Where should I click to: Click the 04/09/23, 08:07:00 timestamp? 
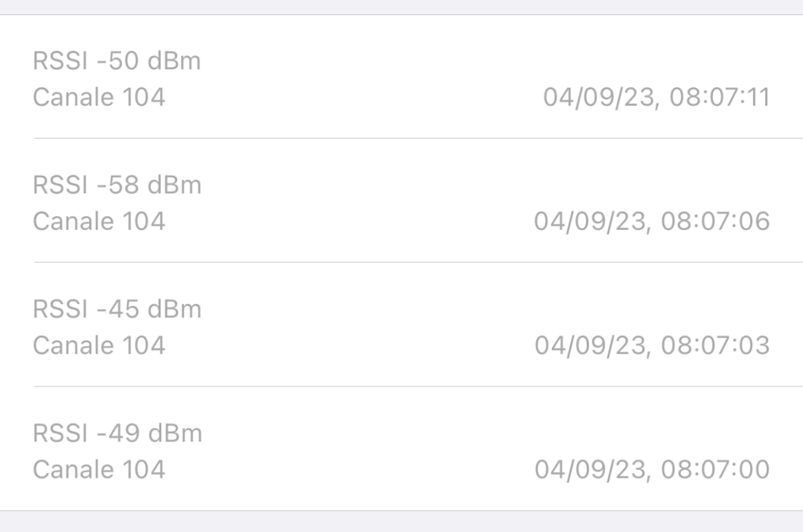652,470
